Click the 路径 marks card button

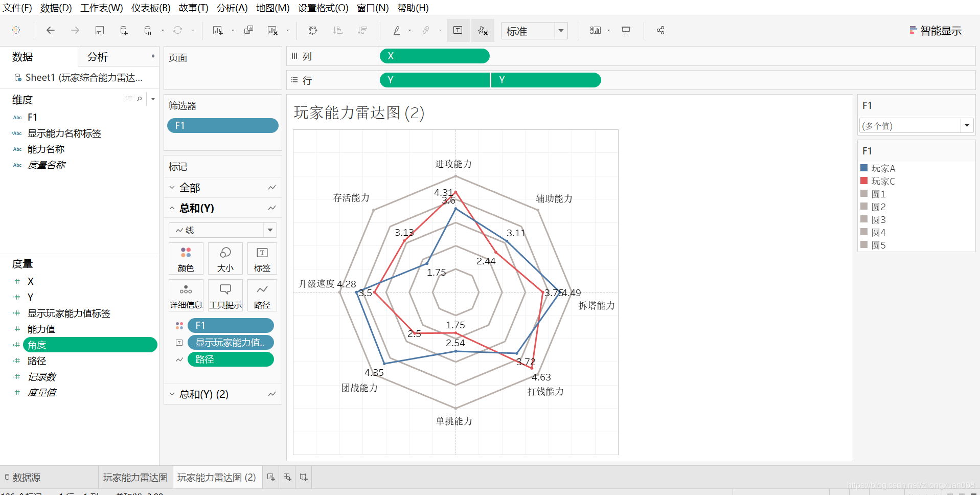coord(262,296)
